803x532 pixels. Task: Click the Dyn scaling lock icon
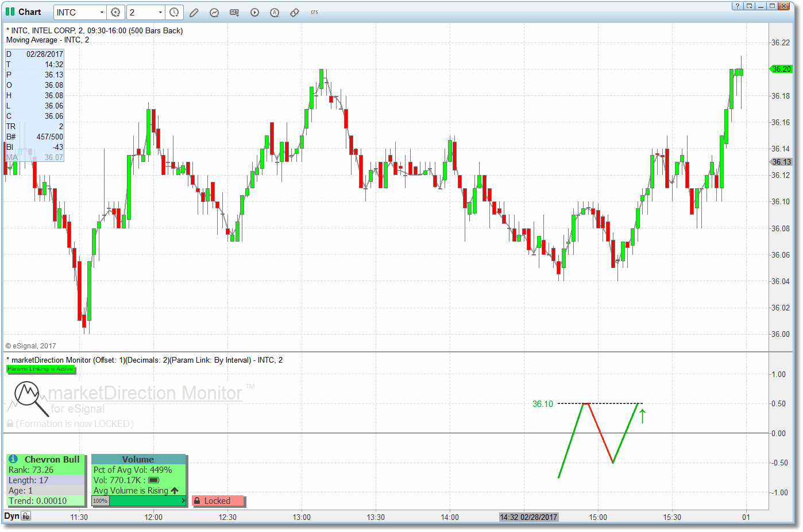click(x=26, y=516)
